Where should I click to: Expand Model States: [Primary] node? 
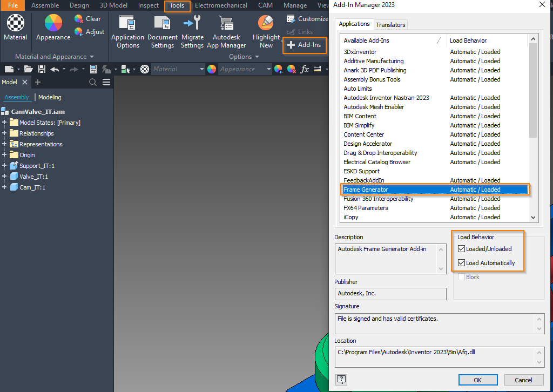(4, 123)
